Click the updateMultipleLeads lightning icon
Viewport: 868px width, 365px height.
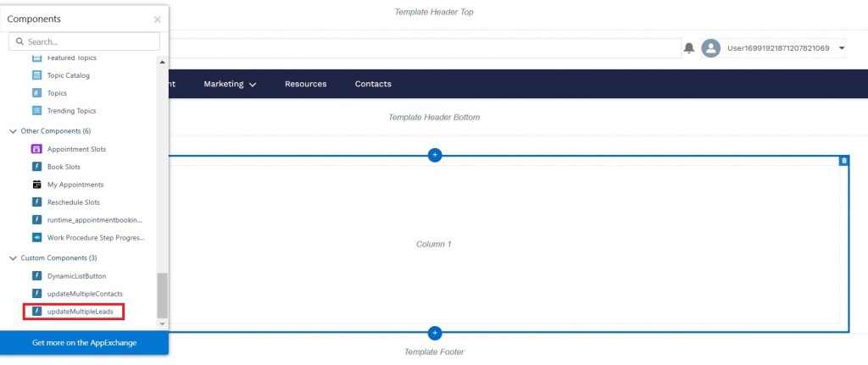click(x=37, y=312)
